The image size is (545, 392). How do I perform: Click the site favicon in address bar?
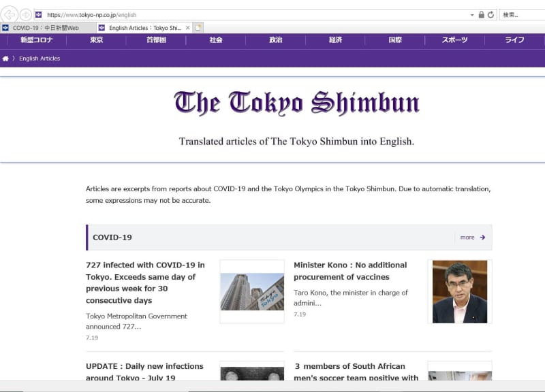(x=39, y=14)
